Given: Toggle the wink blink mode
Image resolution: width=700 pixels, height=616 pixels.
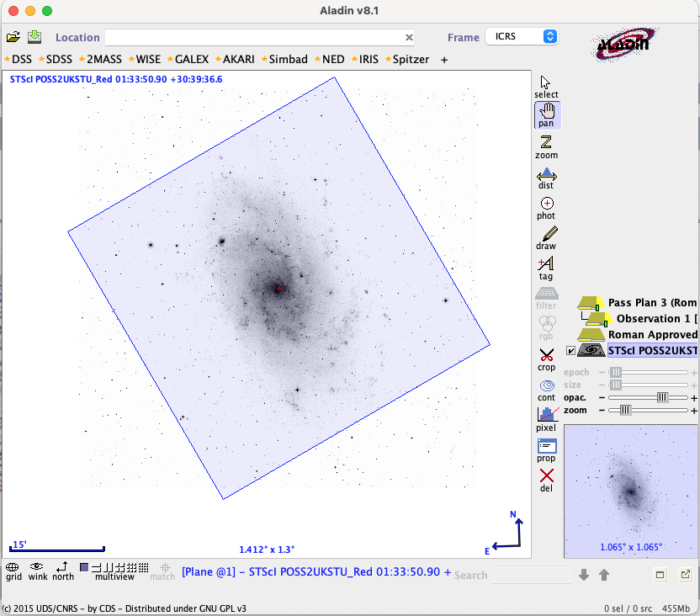Looking at the screenshot, I should pos(37,571).
